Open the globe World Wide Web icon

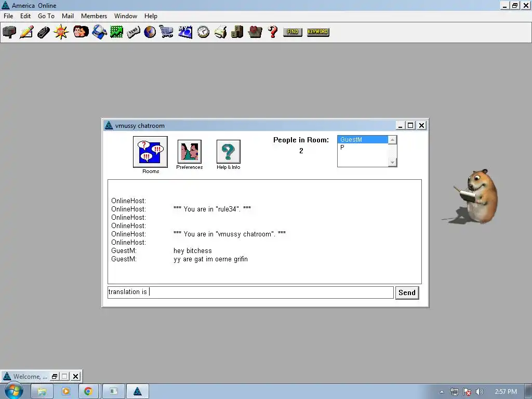click(150, 32)
